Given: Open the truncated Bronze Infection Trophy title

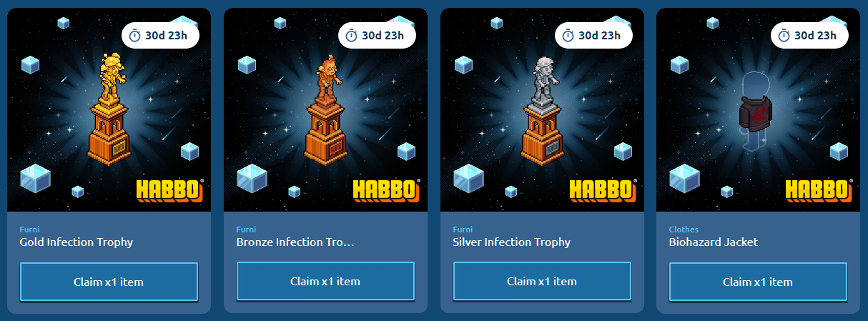Looking at the screenshot, I should (x=296, y=242).
